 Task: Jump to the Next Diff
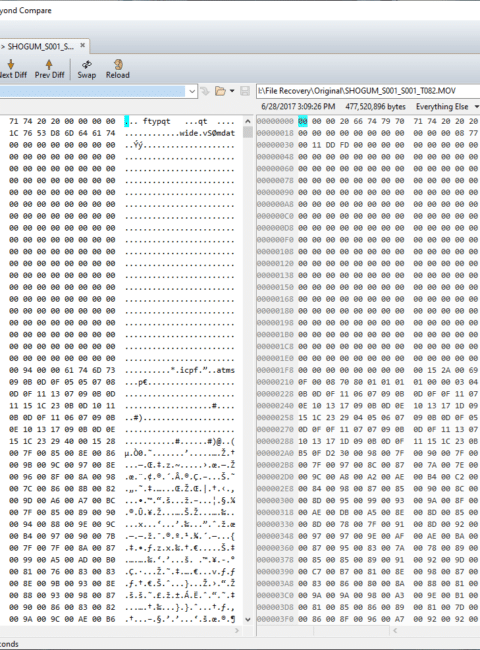click(12, 69)
